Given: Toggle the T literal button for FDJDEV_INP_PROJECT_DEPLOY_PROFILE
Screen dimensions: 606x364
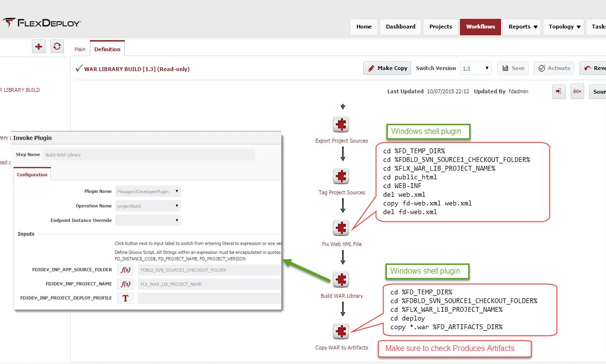Looking at the screenshot, I should pyautogui.click(x=125, y=298).
